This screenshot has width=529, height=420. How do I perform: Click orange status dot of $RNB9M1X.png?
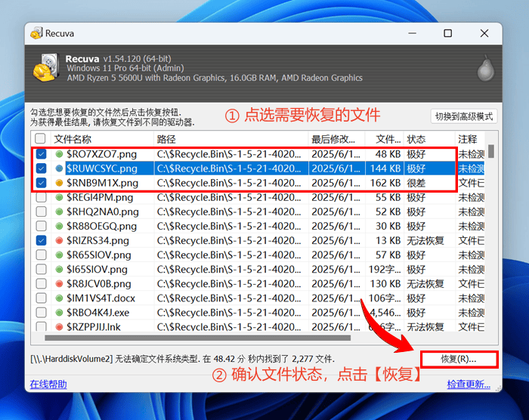tap(59, 183)
